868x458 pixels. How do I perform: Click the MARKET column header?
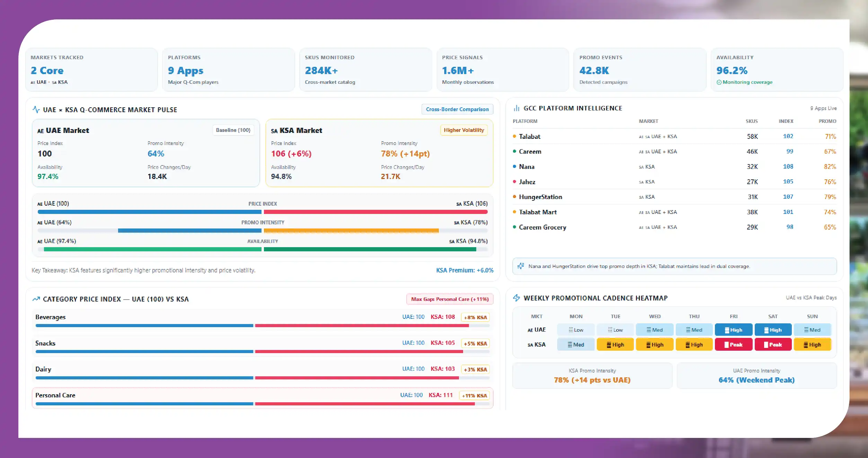click(648, 121)
